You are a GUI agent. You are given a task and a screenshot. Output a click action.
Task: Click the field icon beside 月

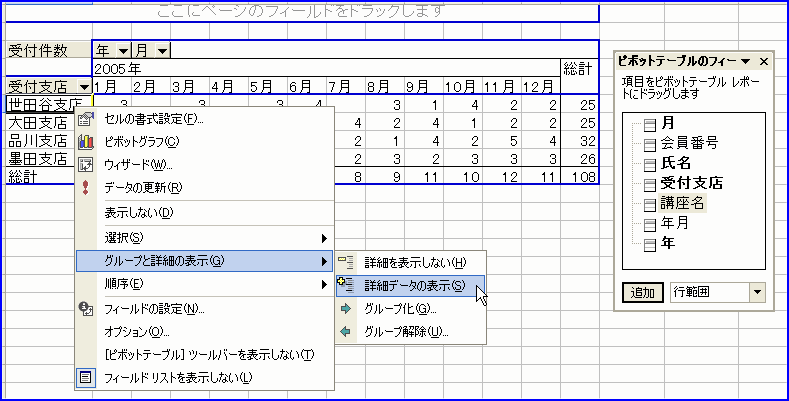point(650,125)
